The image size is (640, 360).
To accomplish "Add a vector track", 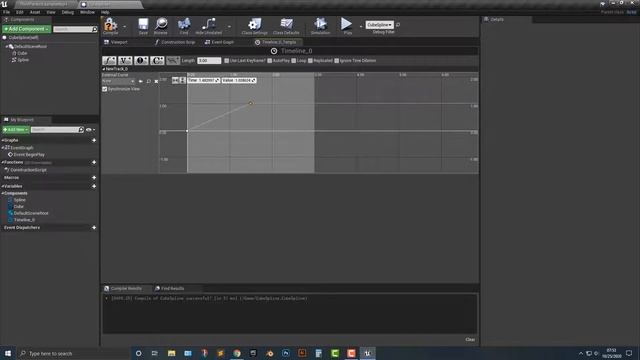I will [x=125, y=60].
